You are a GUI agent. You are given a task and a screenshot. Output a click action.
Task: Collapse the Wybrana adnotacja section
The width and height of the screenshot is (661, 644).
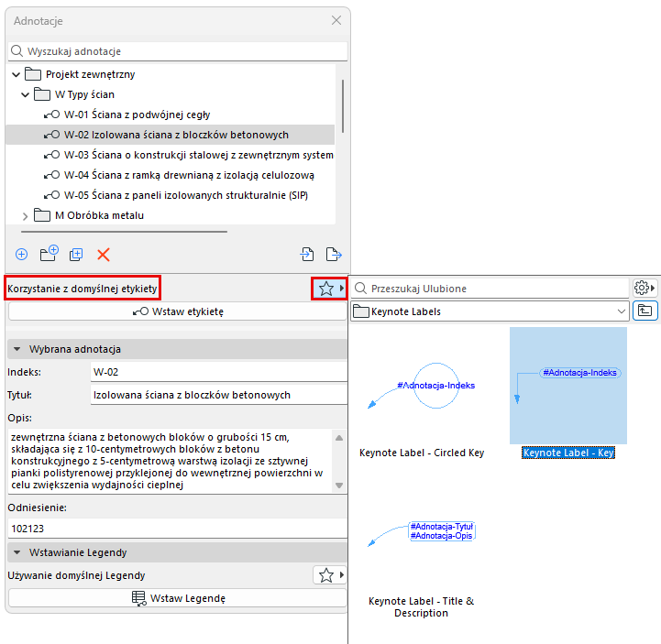click(17, 349)
